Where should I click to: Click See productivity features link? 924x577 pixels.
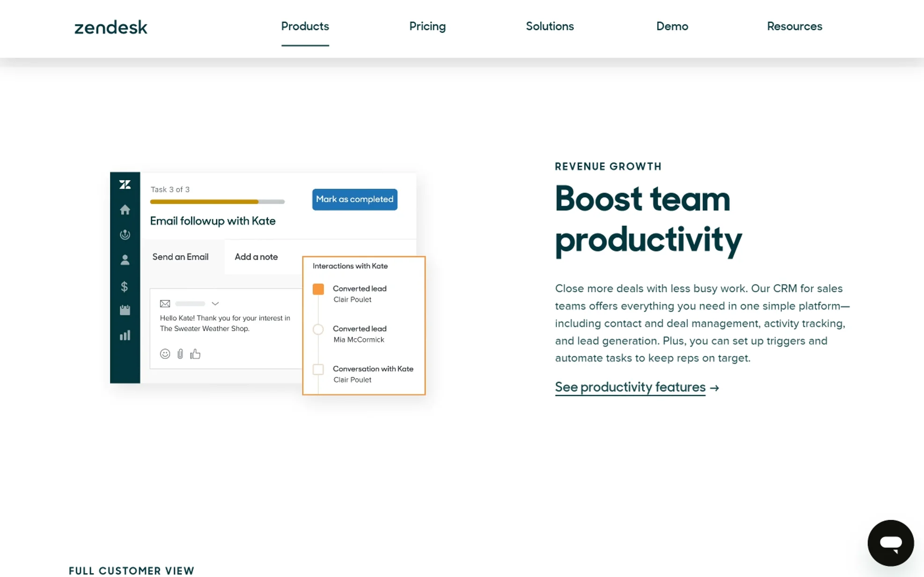630,387
